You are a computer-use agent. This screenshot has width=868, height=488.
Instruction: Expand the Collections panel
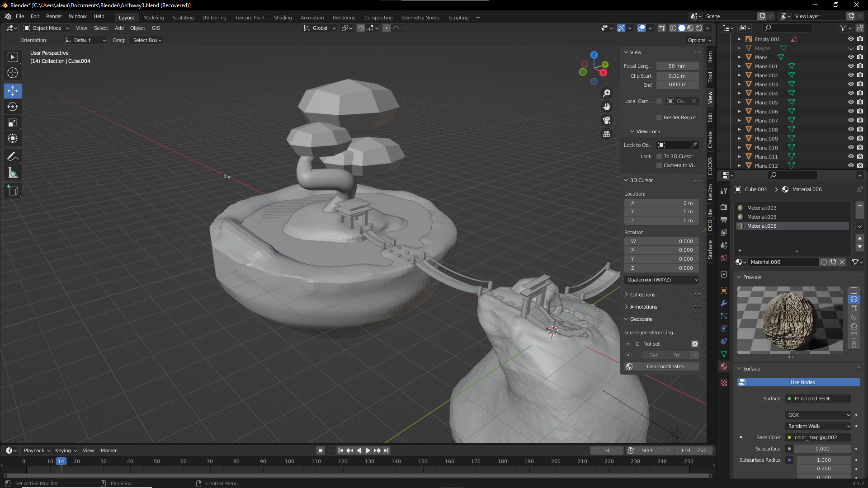[x=642, y=295]
